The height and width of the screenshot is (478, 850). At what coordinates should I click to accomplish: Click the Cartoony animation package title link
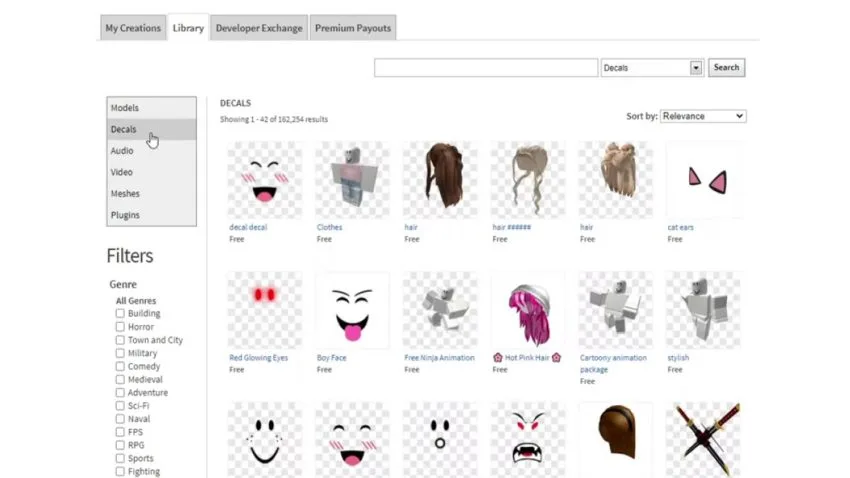613,364
